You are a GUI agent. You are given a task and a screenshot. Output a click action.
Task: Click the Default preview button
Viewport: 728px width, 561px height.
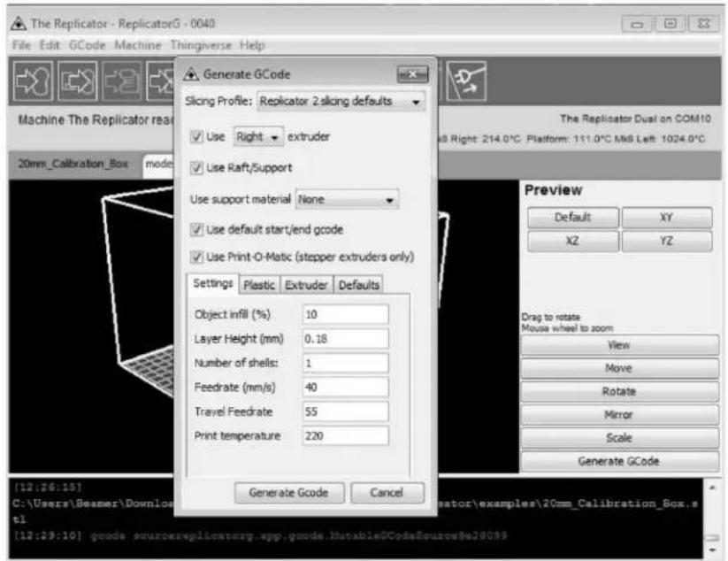point(572,218)
